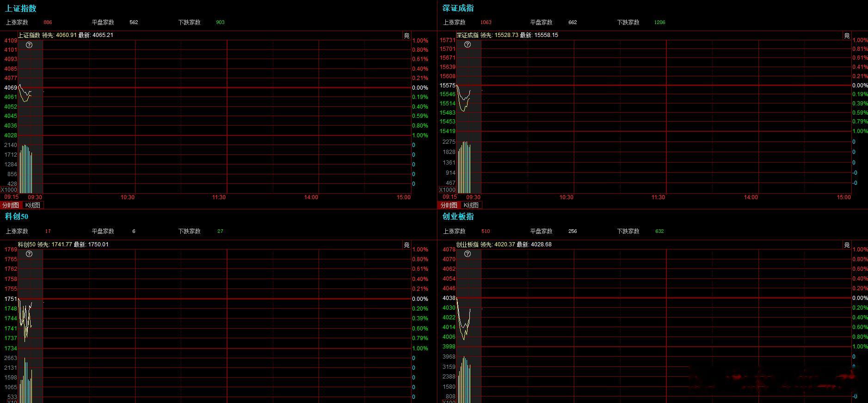Click the 4109 top price on 上证指数 axis
This screenshot has height=403, width=868.
[x=11, y=41]
